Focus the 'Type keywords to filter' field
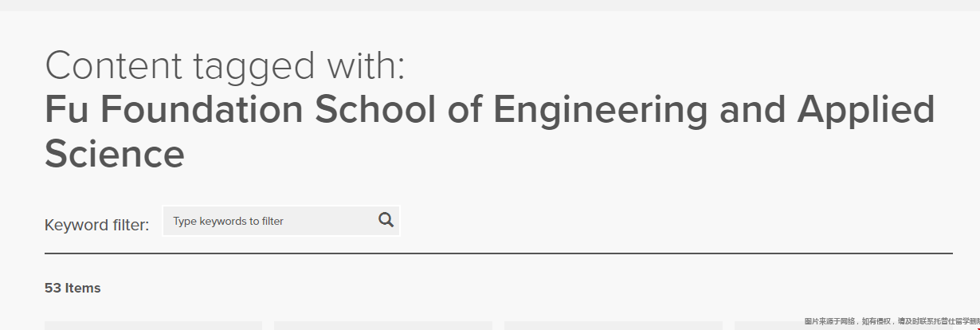 [x=281, y=221]
